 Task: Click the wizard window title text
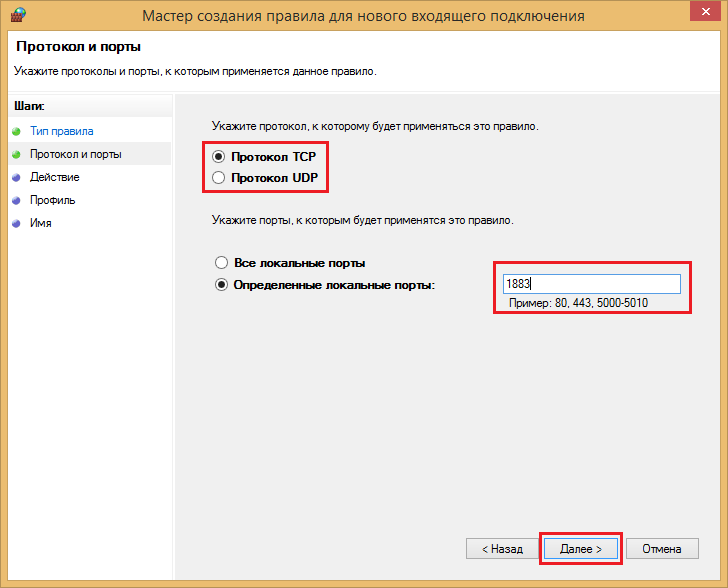click(363, 16)
